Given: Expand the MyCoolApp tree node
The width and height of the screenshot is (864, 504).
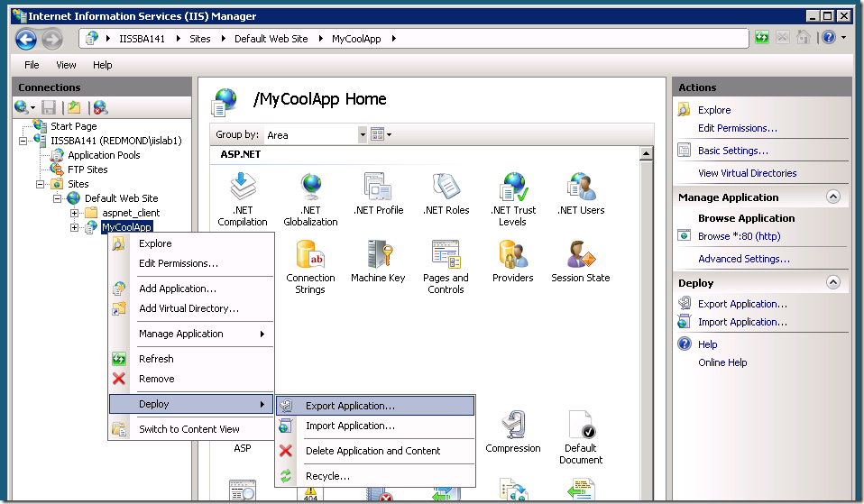Looking at the screenshot, I should coord(74,227).
